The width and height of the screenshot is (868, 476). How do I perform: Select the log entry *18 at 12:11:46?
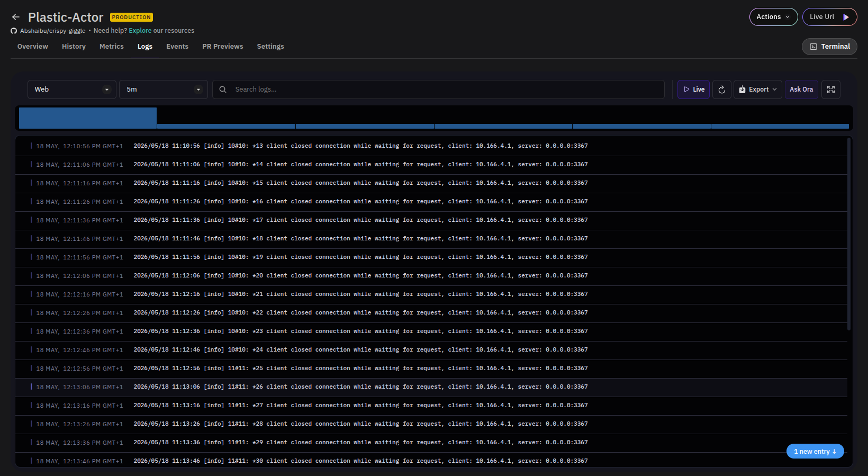[x=431, y=239]
